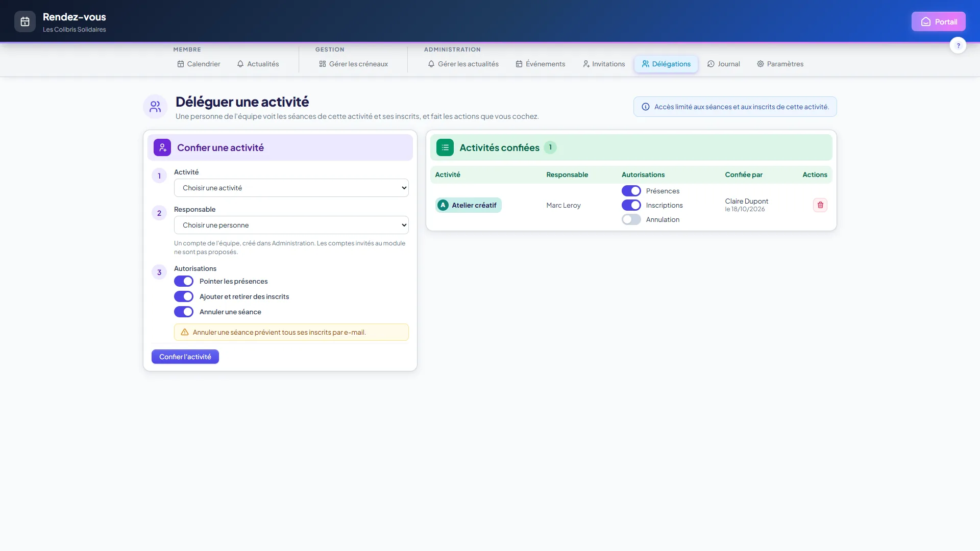
Task: Click the people icon beside Déléguer une activité
Action: click(x=155, y=107)
